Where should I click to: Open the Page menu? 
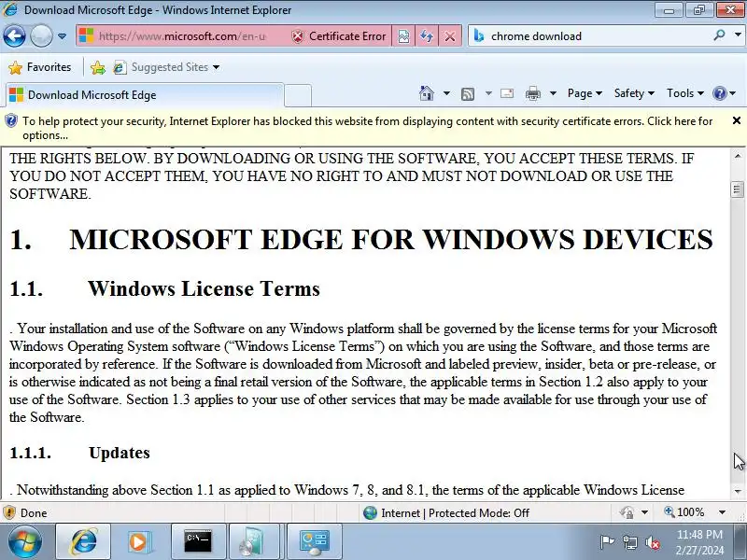click(x=585, y=93)
